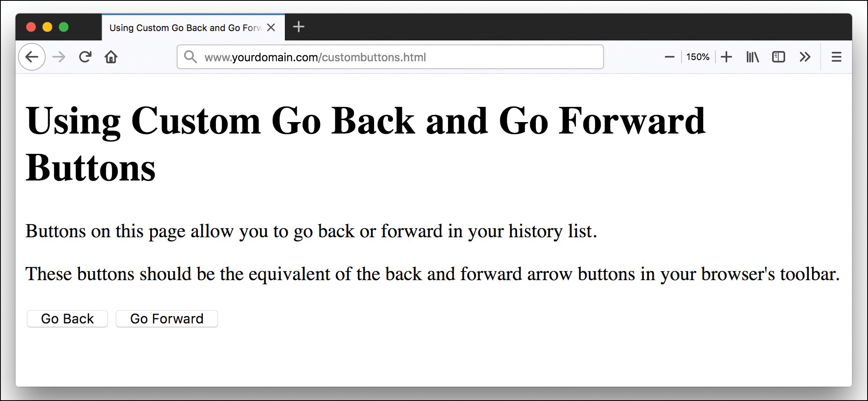Image resolution: width=868 pixels, height=401 pixels.
Task: Zoom out the page with the minus control
Action: pyautogui.click(x=669, y=57)
